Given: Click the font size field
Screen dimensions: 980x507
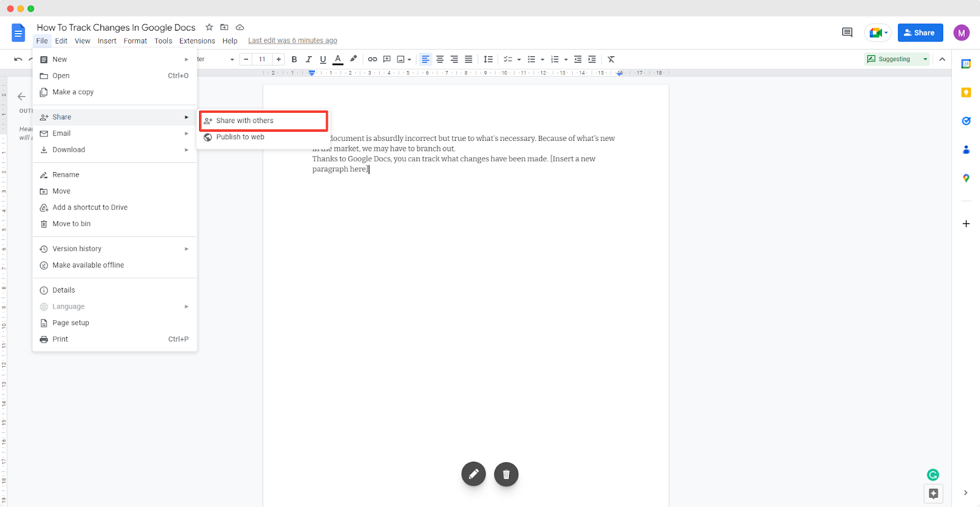Looking at the screenshot, I should tap(262, 59).
